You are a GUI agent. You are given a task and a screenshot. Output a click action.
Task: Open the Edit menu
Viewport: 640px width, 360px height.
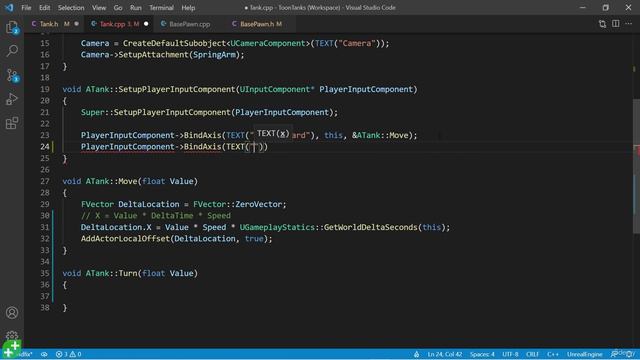(44, 8)
